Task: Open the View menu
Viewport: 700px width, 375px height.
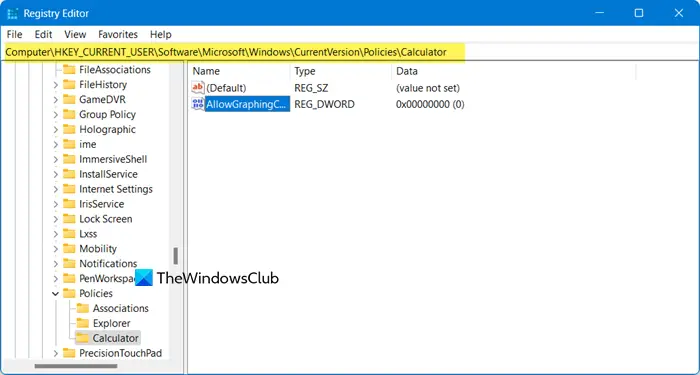Action: click(x=75, y=34)
